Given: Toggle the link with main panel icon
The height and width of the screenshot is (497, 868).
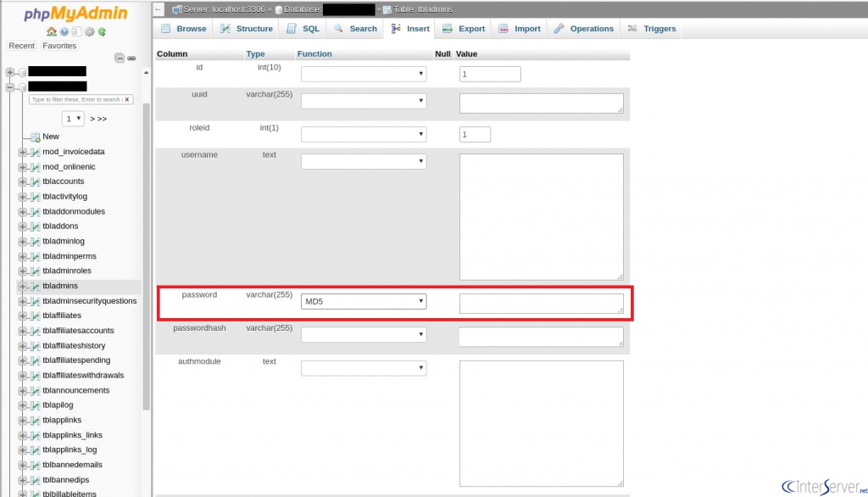Looking at the screenshot, I should 131,58.
